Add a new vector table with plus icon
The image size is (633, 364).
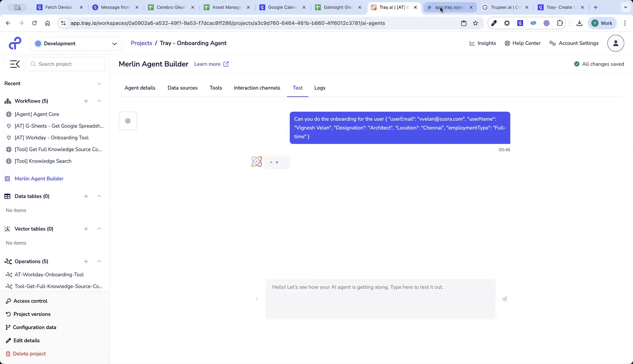coord(86,229)
